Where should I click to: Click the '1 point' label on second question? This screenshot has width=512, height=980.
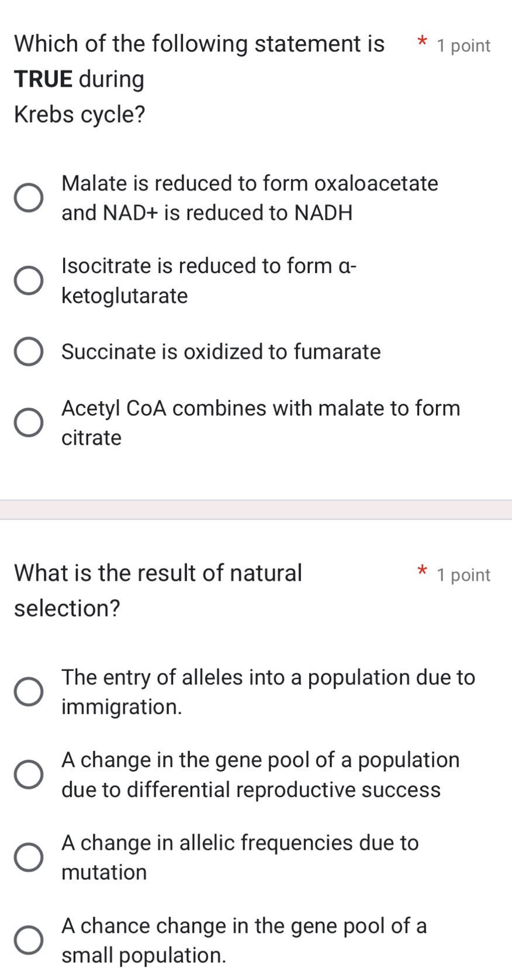(x=463, y=575)
